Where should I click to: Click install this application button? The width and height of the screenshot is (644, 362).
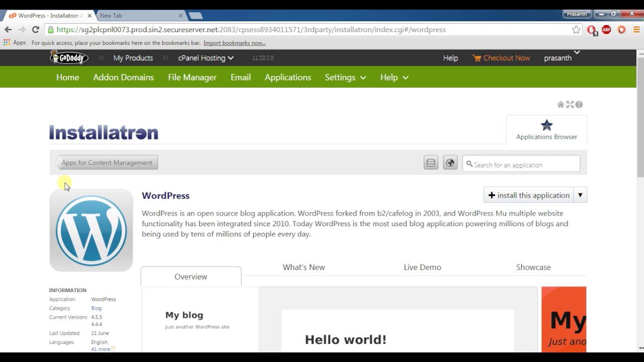(x=529, y=195)
